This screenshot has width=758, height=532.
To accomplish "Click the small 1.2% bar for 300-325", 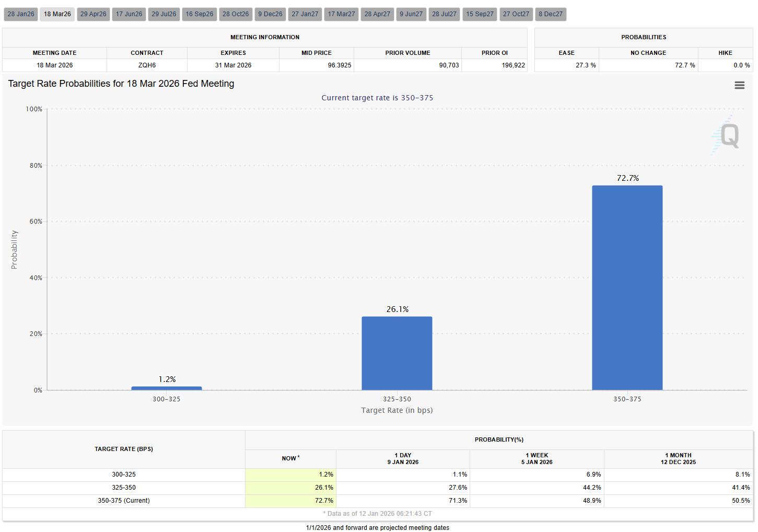I will [167, 388].
